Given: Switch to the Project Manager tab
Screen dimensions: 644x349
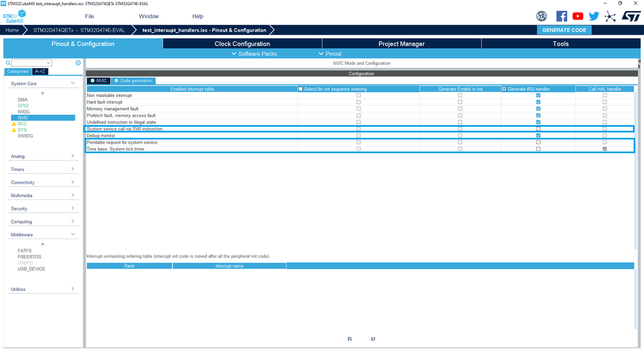Looking at the screenshot, I should click(x=401, y=44).
